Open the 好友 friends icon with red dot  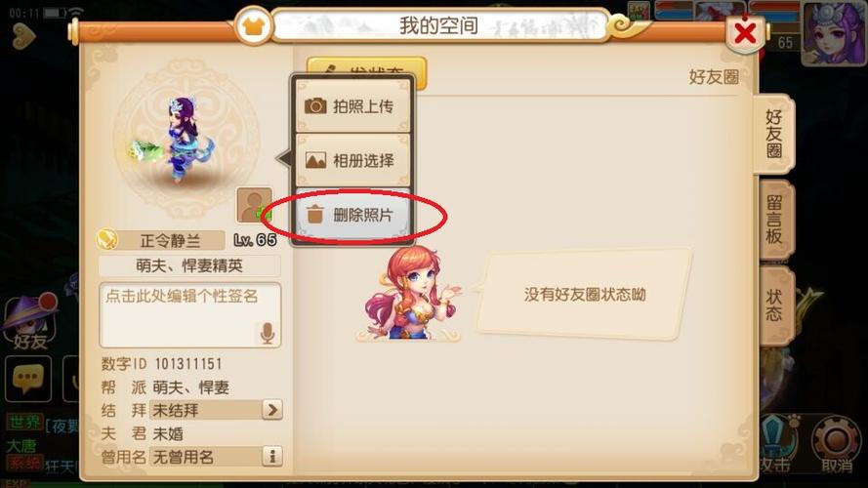[x=31, y=321]
